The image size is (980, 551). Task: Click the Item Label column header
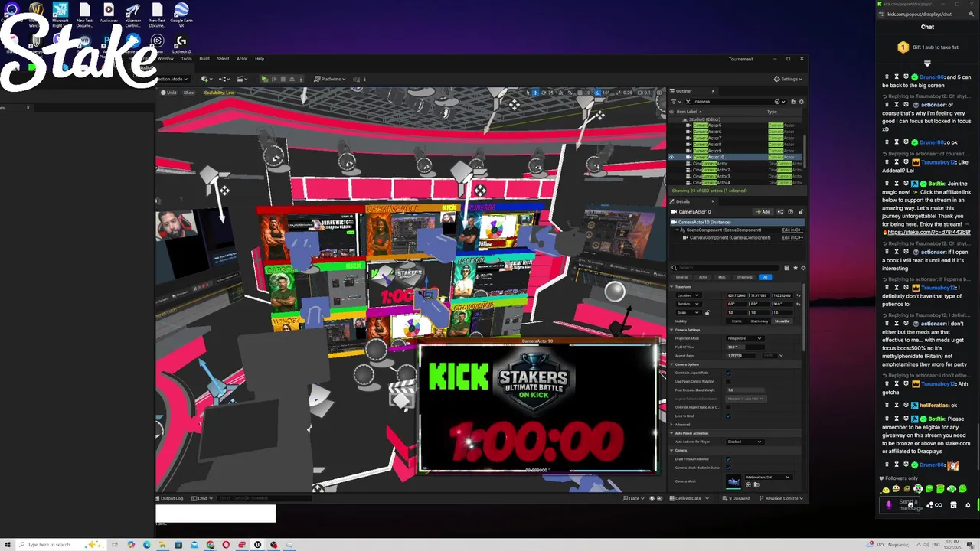[691, 112]
